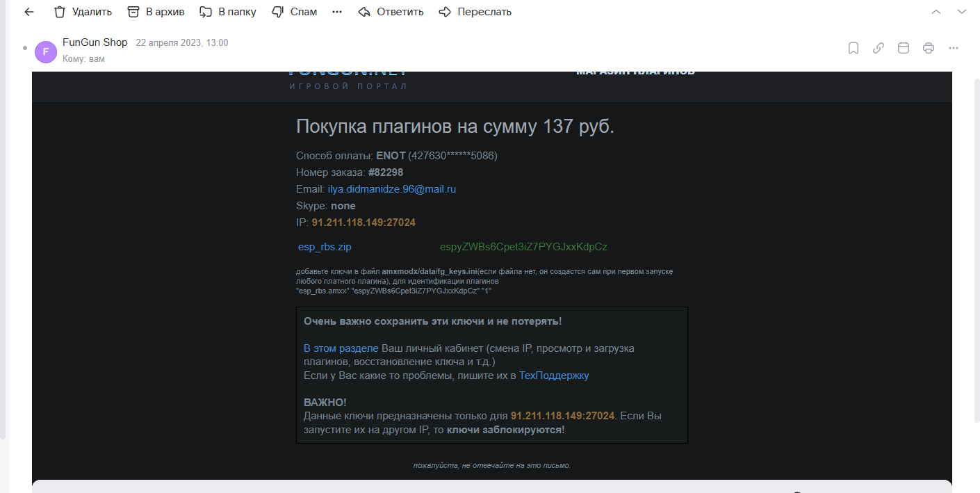Archive message via В архив
The width and height of the screenshot is (980, 493).
coord(156,12)
